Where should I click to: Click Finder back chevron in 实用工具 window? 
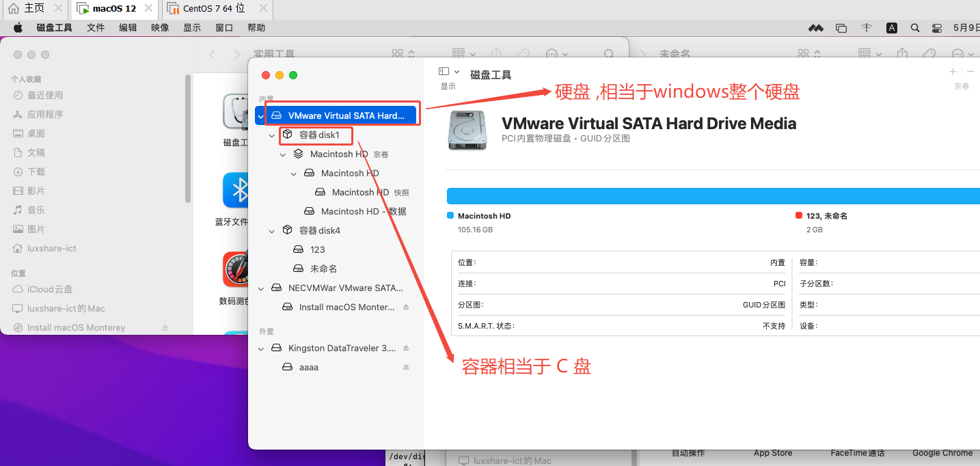tap(213, 55)
